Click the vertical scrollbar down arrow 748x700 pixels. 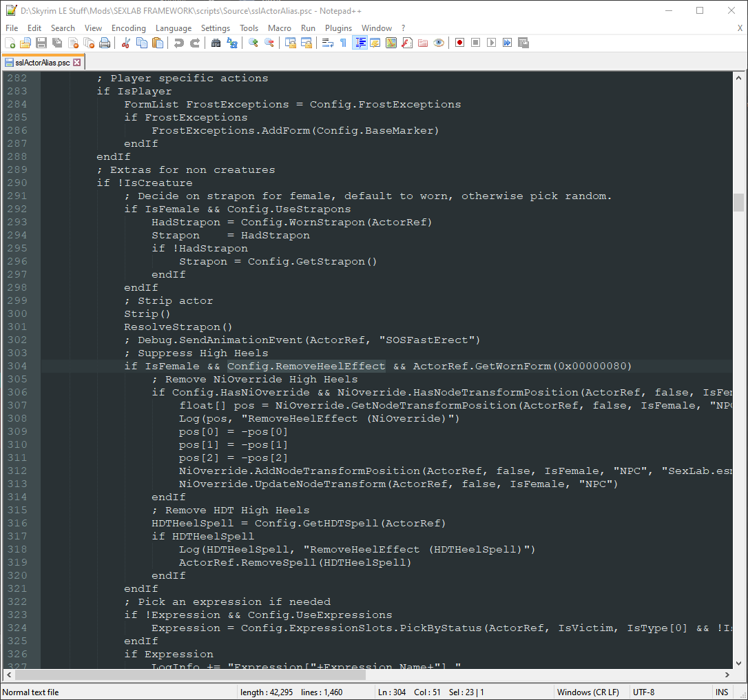coord(739,663)
